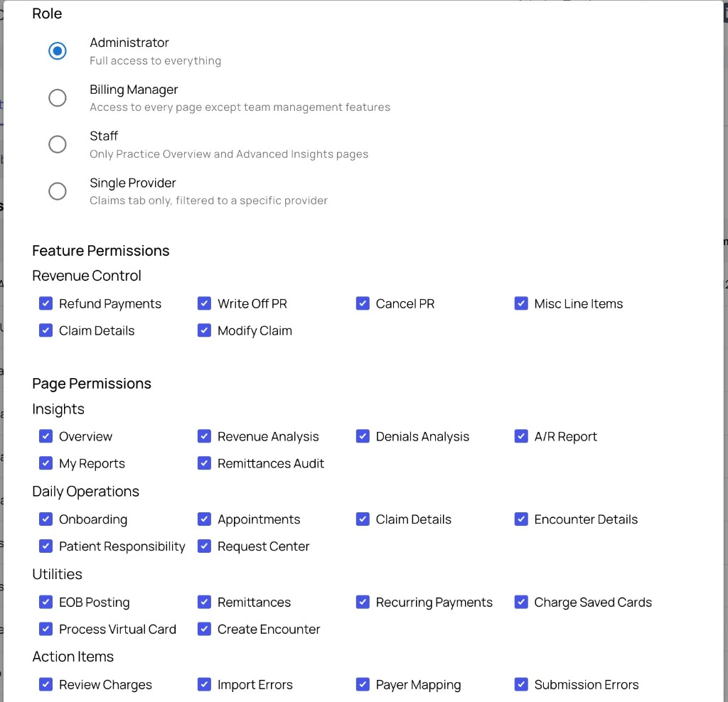
Task: Choose the Staff role
Action: pyautogui.click(x=58, y=144)
